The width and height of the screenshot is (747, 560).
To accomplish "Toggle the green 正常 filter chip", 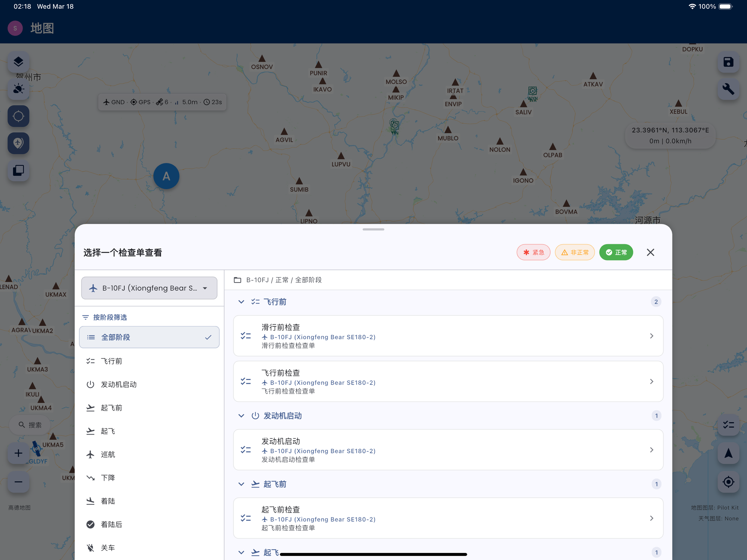I will [x=616, y=252].
